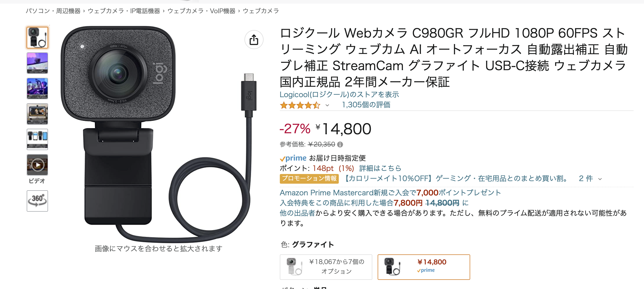Expand the 2件 promotions chevron
This screenshot has height=289, width=644.
point(600,179)
